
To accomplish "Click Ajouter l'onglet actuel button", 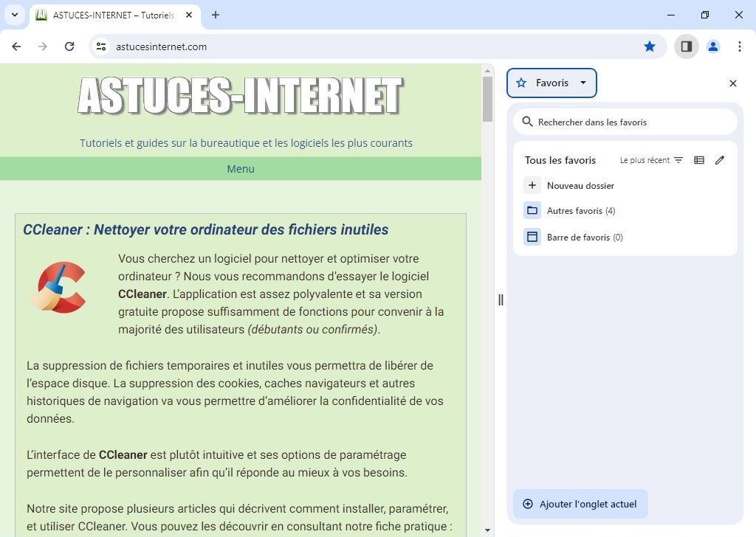I will pos(580,504).
